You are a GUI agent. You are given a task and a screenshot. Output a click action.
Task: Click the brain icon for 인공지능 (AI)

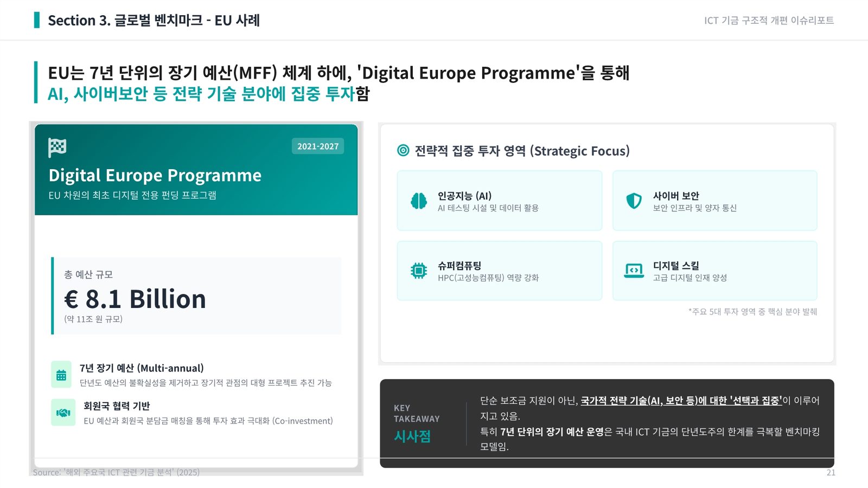point(419,201)
